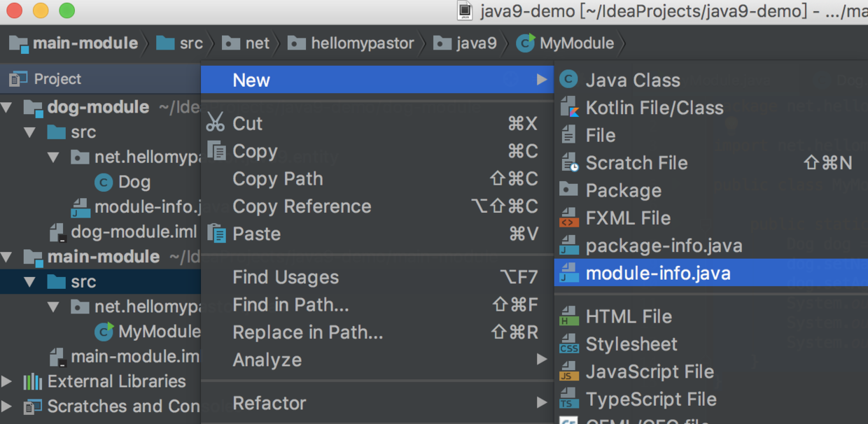
Task: Click the Cut scissors icon
Action: [216, 123]
